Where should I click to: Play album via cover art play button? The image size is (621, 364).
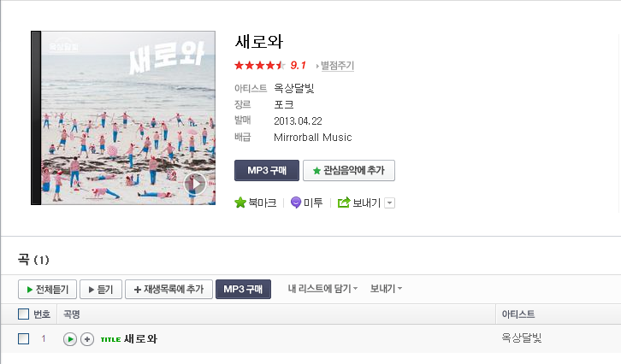[195, 184]
